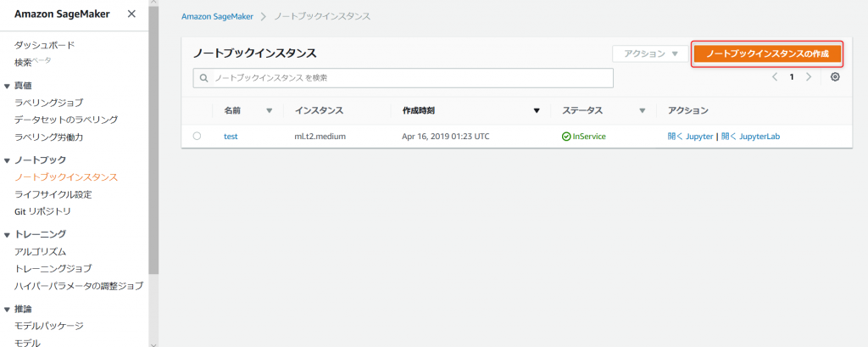Open 検索 in the sidebar
The height and width of the screenshot is (347, 868).
[23, 63]
